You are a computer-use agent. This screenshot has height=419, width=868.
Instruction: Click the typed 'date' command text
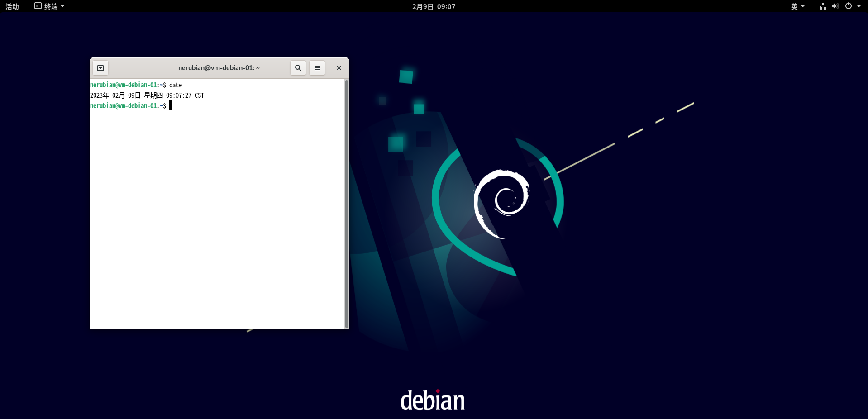(176, 85)
